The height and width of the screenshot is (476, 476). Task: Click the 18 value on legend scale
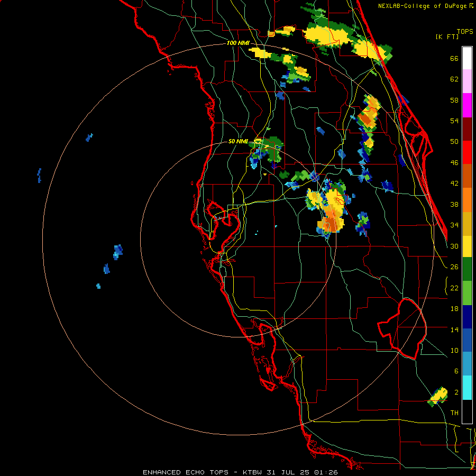point(454,309)
